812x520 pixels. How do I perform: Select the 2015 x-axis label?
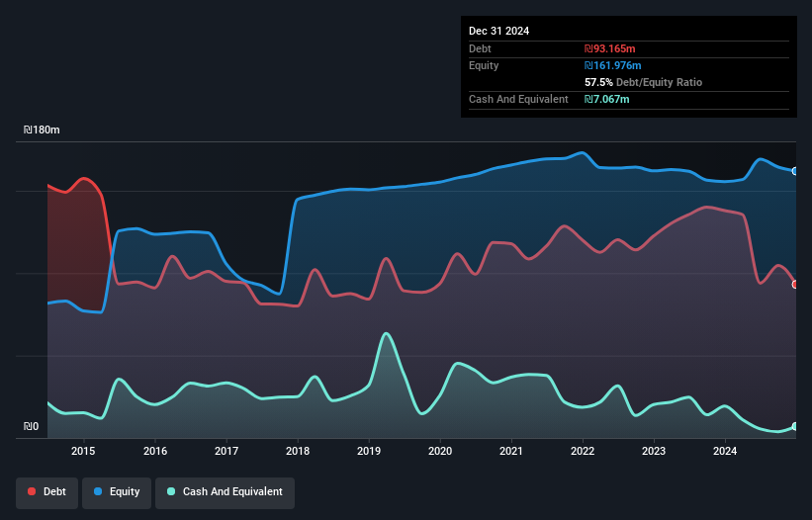pyautogui.click(x=83, y=451)
